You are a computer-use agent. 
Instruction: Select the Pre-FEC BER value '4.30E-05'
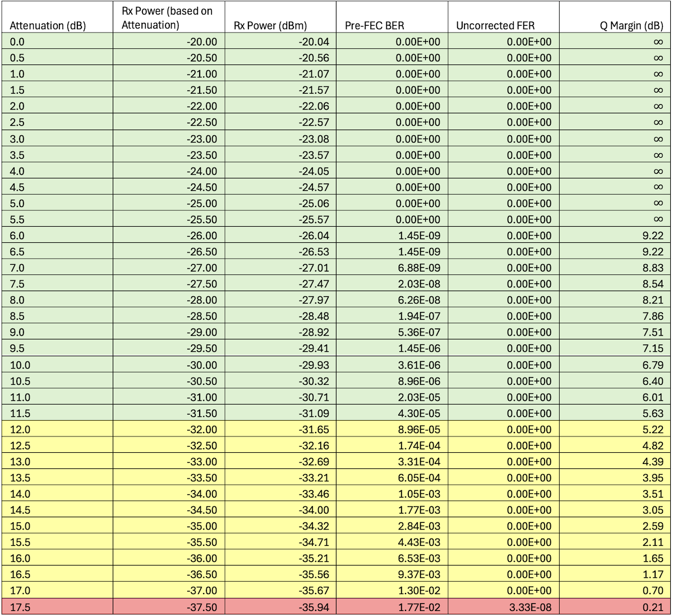(392, 413)
